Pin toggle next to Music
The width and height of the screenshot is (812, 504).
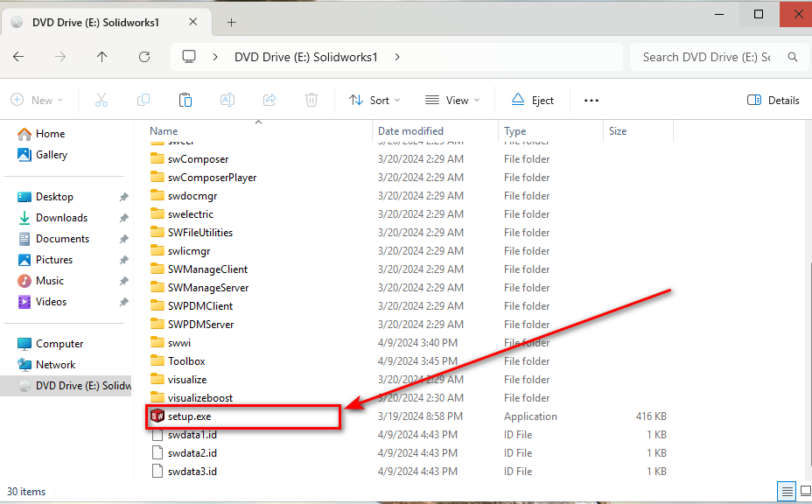(123, 281)
